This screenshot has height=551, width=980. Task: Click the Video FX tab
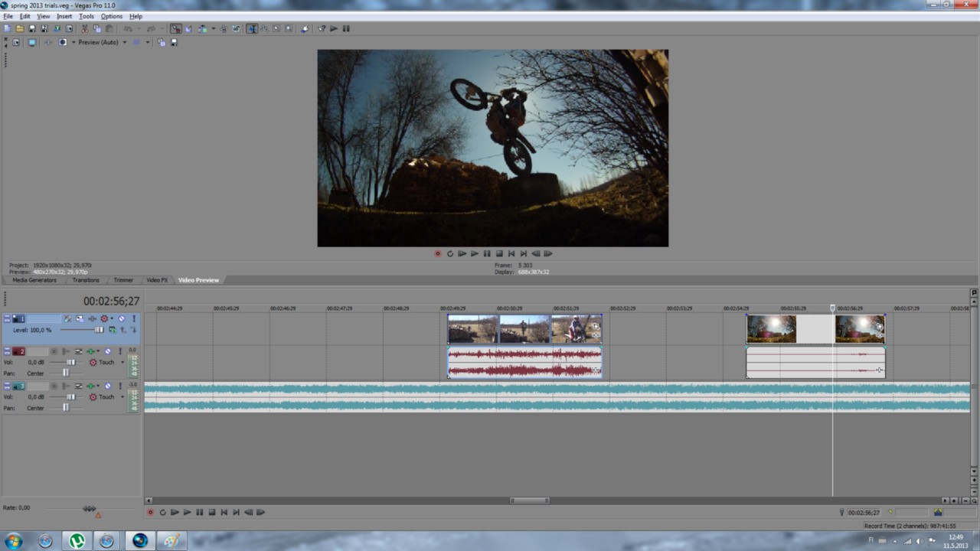157,280
